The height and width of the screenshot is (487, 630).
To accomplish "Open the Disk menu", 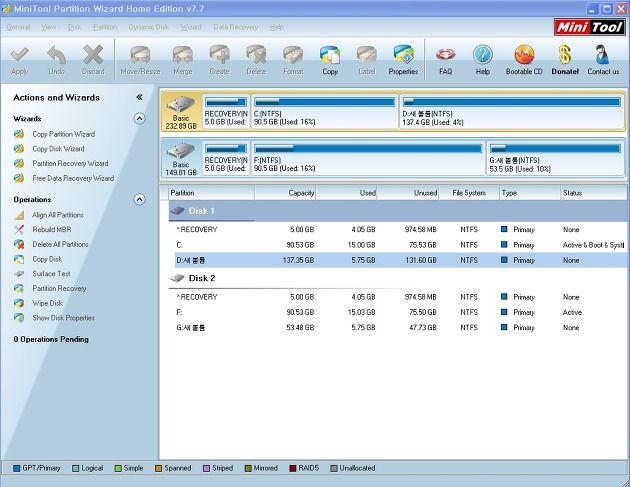I will coord(74,27).
